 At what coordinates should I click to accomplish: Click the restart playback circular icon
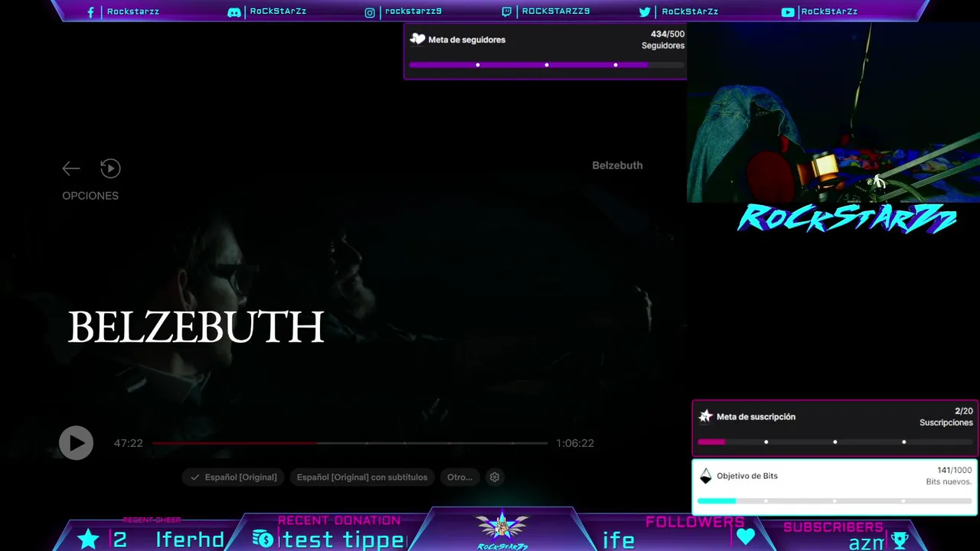[110, 168]
